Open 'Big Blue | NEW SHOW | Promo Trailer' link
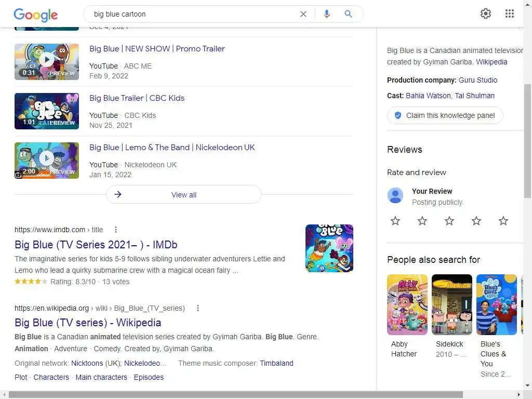532x399 pixels. point(157,48)
